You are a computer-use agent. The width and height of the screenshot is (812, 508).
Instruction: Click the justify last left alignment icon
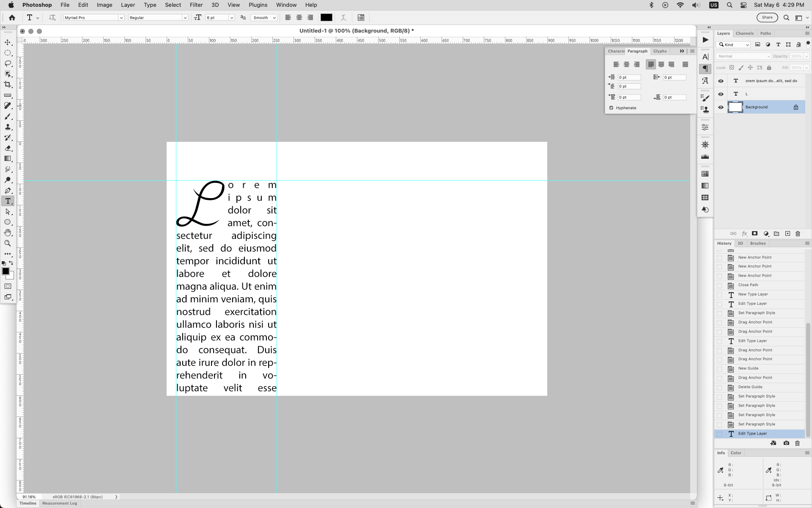(x=651, y=64)
